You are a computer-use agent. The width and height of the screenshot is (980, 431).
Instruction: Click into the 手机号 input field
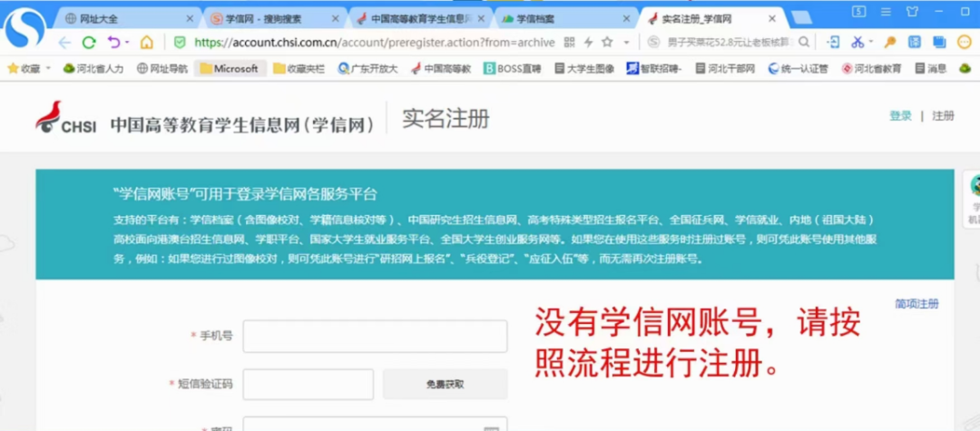point(375,336)
